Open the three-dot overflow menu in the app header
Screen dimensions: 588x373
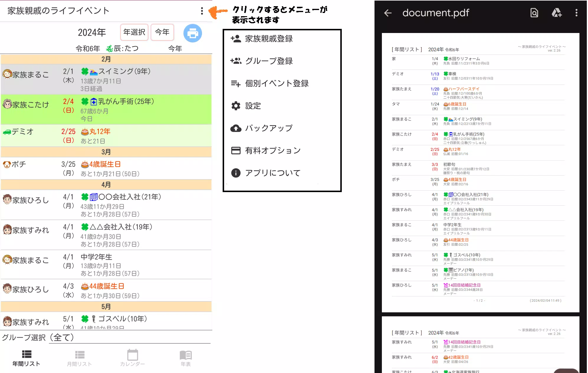[202, 11]
